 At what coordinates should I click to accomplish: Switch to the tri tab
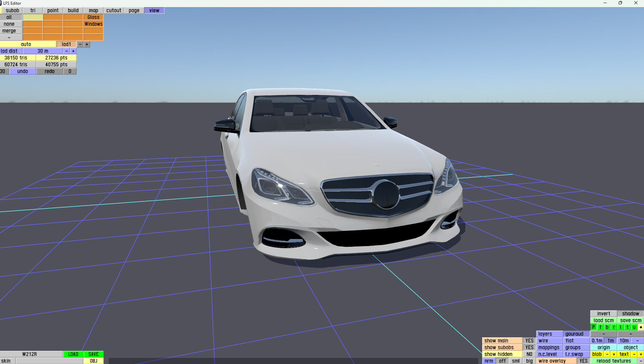coord(33,10)
